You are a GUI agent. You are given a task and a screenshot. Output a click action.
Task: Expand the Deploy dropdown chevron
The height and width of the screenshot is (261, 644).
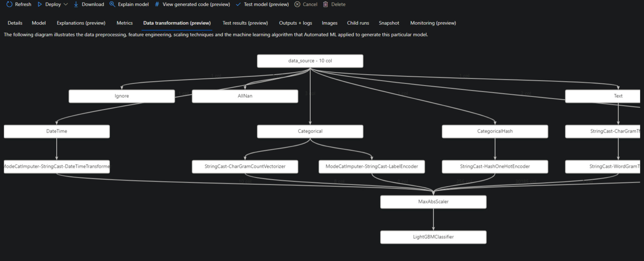(x=66, y=4)
